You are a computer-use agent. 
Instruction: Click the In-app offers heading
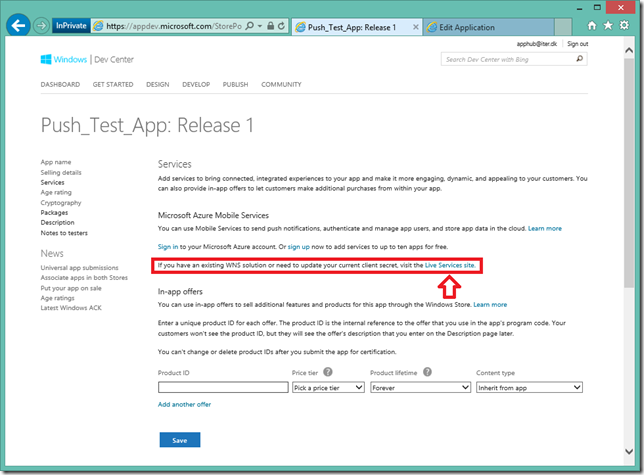[180, 291]
